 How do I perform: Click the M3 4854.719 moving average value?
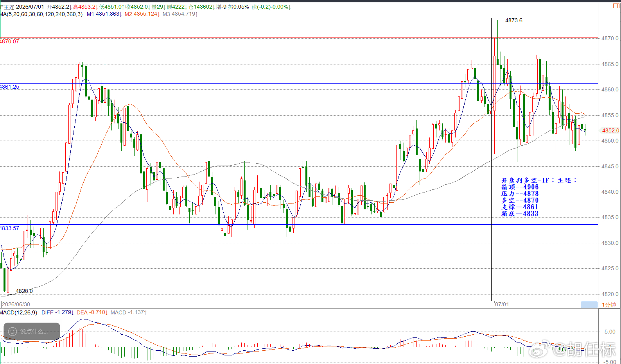[180, 14]
